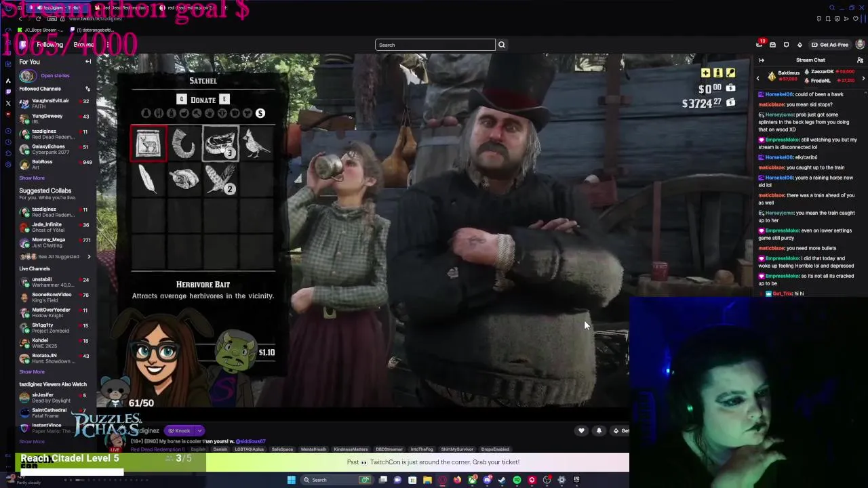Image resolution: width=868 pixels, height=488 pixels.
Task: Open GalaxyEchoes Cyberpunk 2077 channel
Action: pos(54,149)
